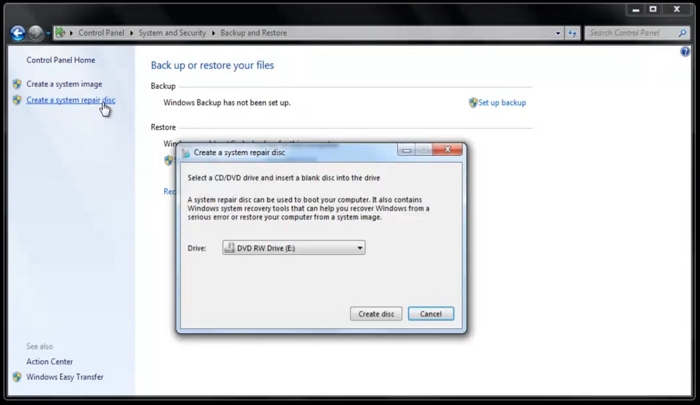Click the forward navigation arrow button
This screenshot has width=700, height=405.
tap(36, 33)
